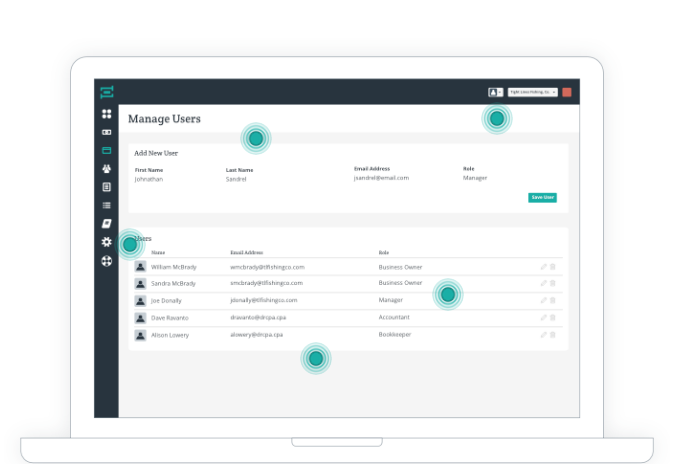
Task: Open the dashboard grid icon in sidebar
Action: pos(106,114)
